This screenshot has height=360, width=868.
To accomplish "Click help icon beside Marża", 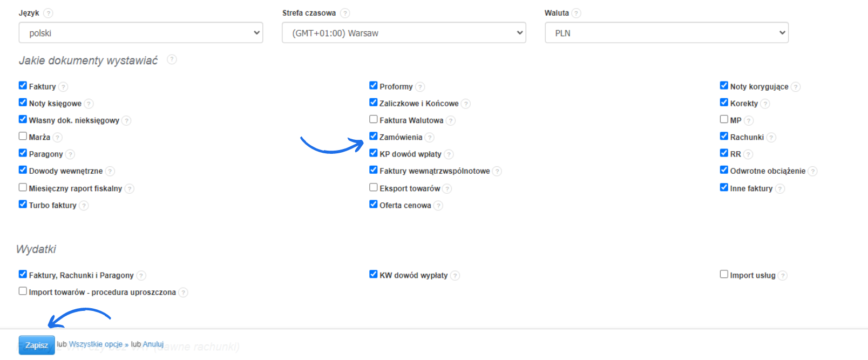I will pyautogui.click(x=58, y=138).
